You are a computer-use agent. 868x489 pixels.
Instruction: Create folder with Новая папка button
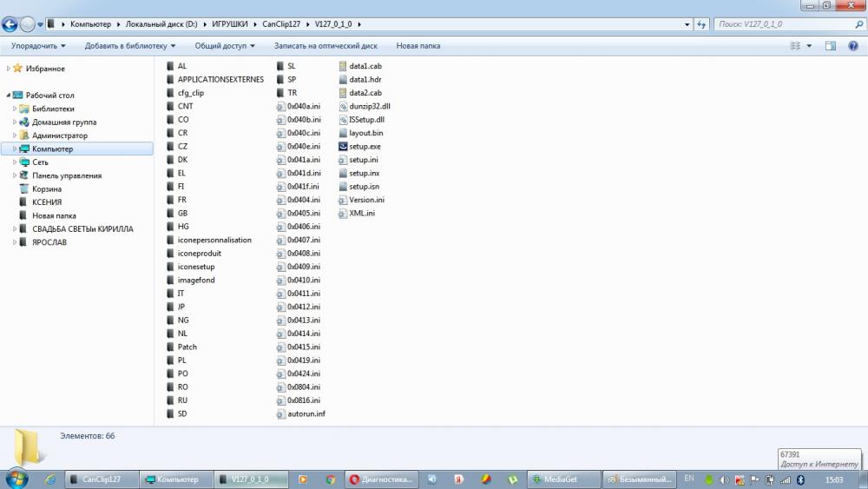pos(418,46)
